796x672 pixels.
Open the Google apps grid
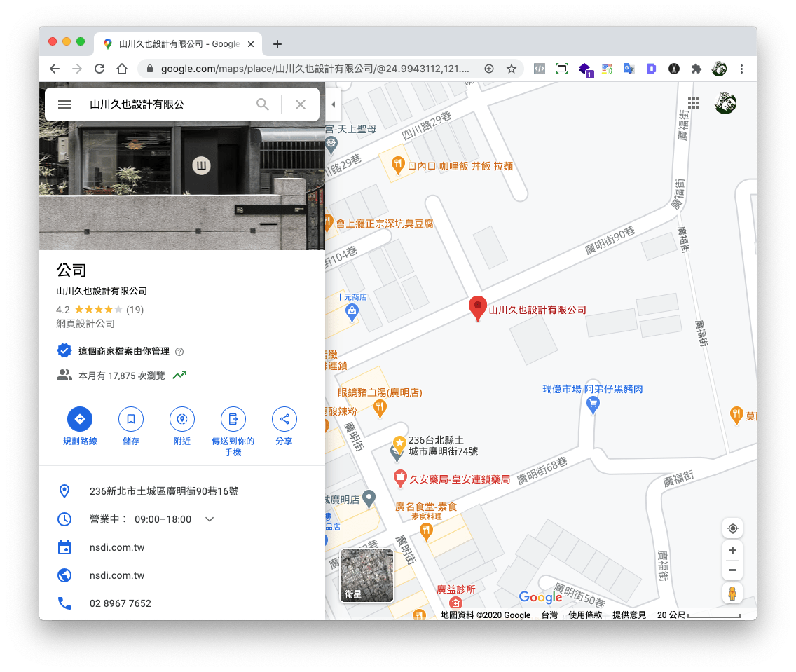click(694, 104)
